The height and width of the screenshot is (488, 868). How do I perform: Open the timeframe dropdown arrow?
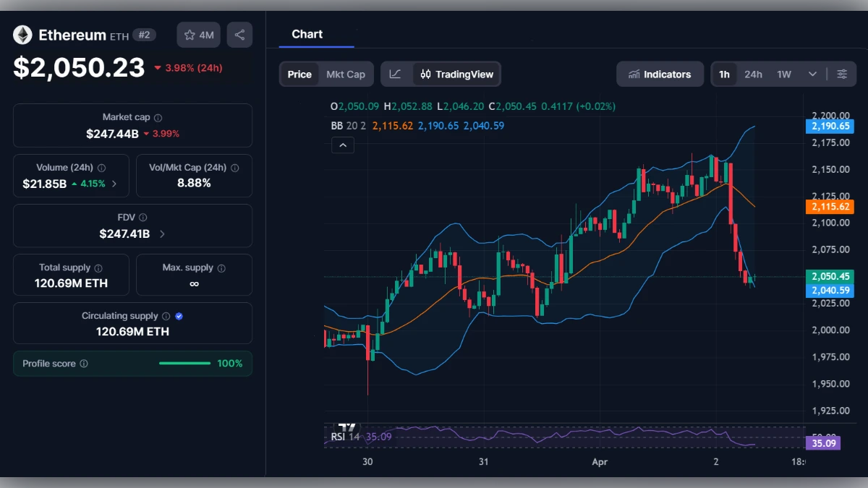click(812, 74)
